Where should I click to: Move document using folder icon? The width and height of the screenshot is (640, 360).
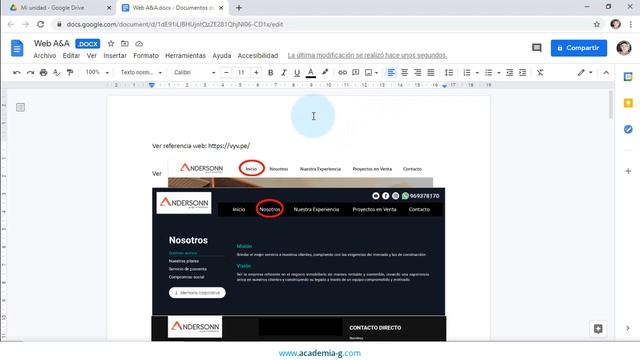click(125, 44)
